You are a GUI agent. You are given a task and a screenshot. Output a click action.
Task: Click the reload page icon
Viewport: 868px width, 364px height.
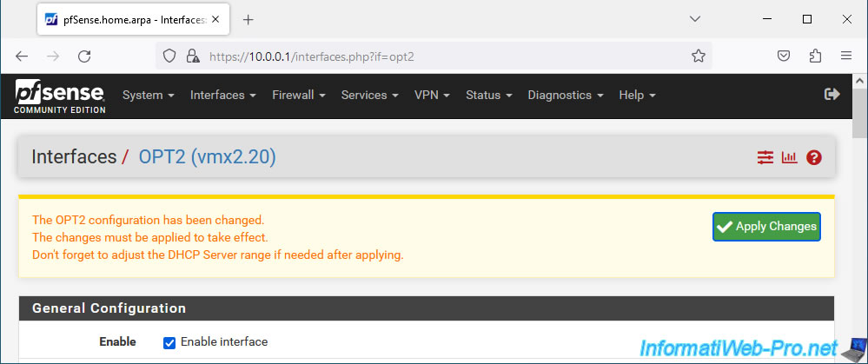pos(84,56)
